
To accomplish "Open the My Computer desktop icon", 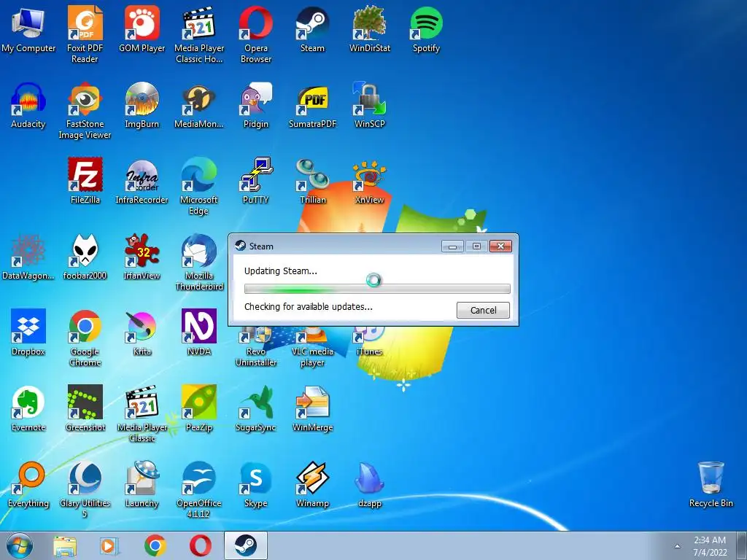I will [28, 30].
